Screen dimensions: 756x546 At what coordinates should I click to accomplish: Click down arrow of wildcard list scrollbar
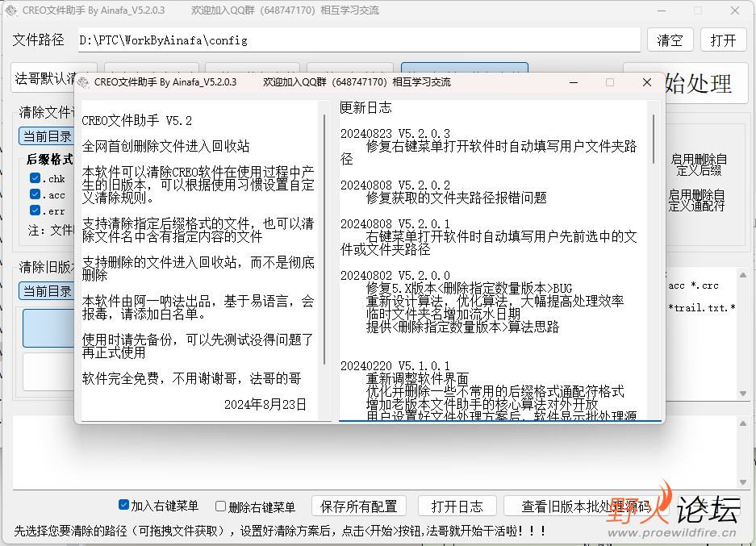tap(743, 394)
